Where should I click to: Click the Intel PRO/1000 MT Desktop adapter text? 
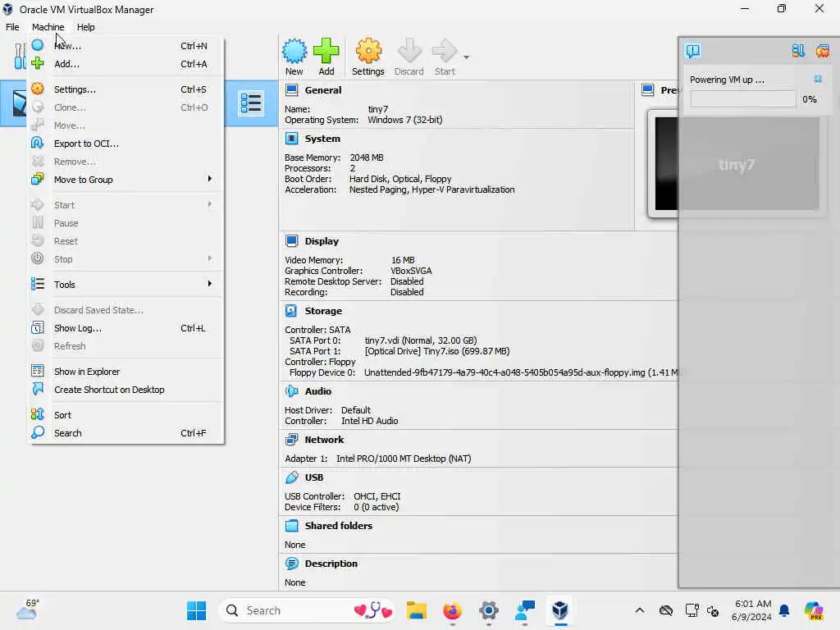404,459
